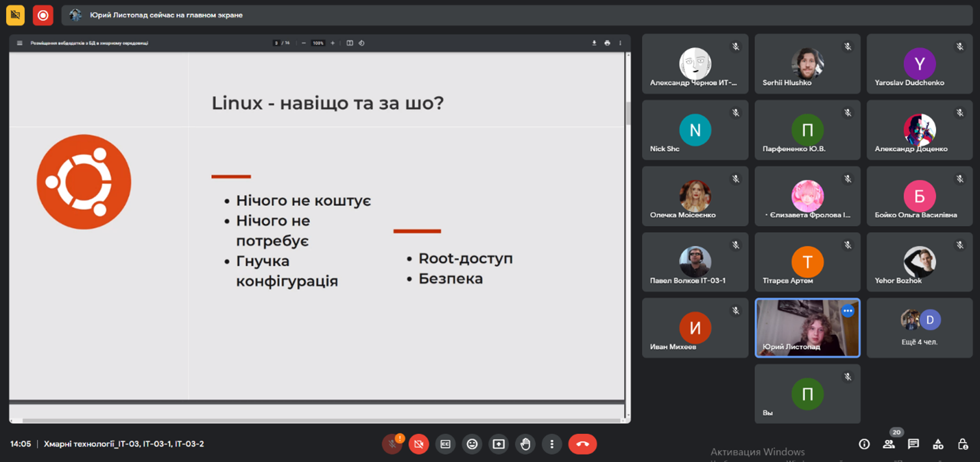Click the 'Гнучка конфігурація' bullet
The width and height of the screenshot is (980, 462).
click(287, 271)
